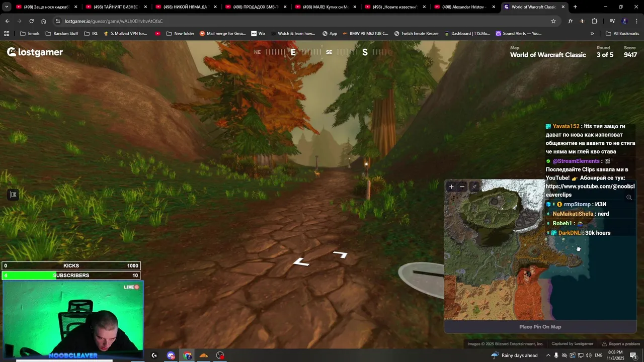Show hidden system tray icons
The height and width of the screenshot is (362, 644).
coord(548,355)
